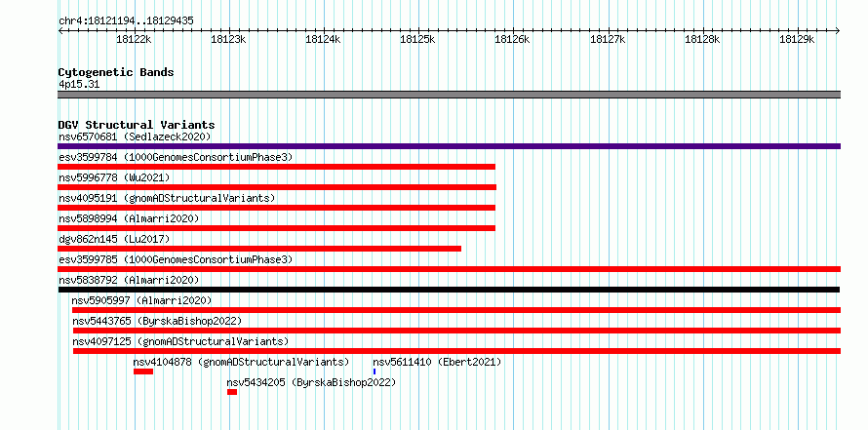Click the nsv6570681 (Sedlazeck2020) label

(x=135, y=137)
